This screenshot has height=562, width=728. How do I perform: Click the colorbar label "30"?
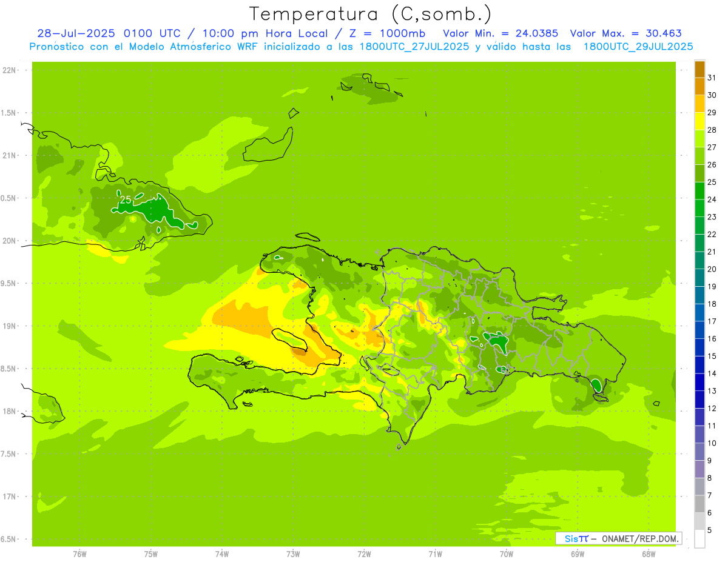(x=712, y=95)
